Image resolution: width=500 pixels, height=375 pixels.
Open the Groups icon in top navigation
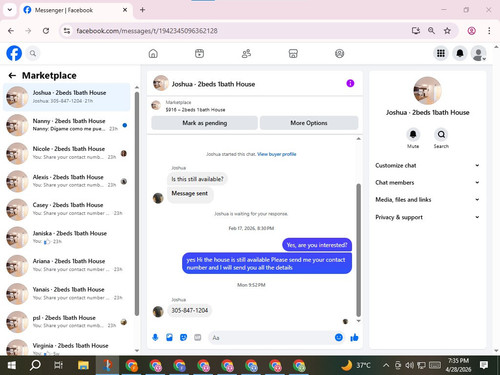pos(339,53)
